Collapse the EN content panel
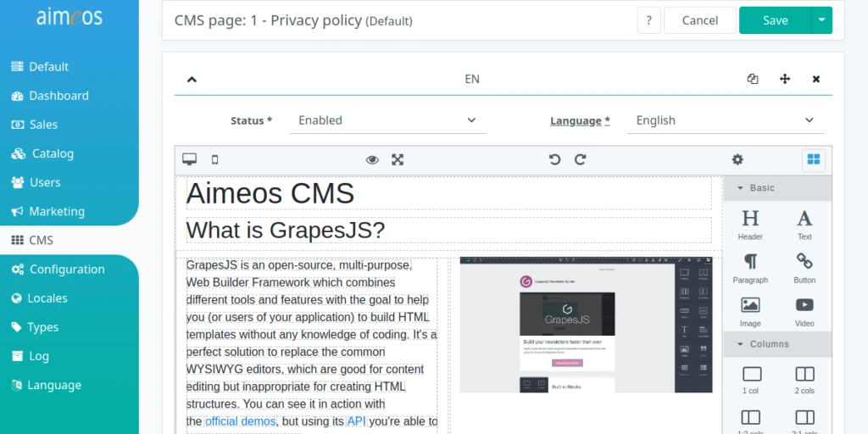This screenshot has width=868, height=434. 192,79
